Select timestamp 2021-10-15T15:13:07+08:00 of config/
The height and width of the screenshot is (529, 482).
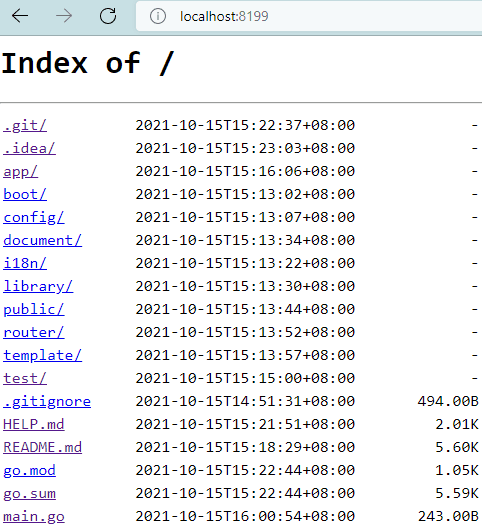click(245, 218)
